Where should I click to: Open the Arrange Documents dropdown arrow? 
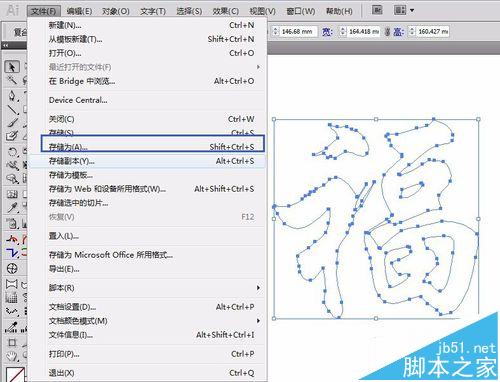412,11
